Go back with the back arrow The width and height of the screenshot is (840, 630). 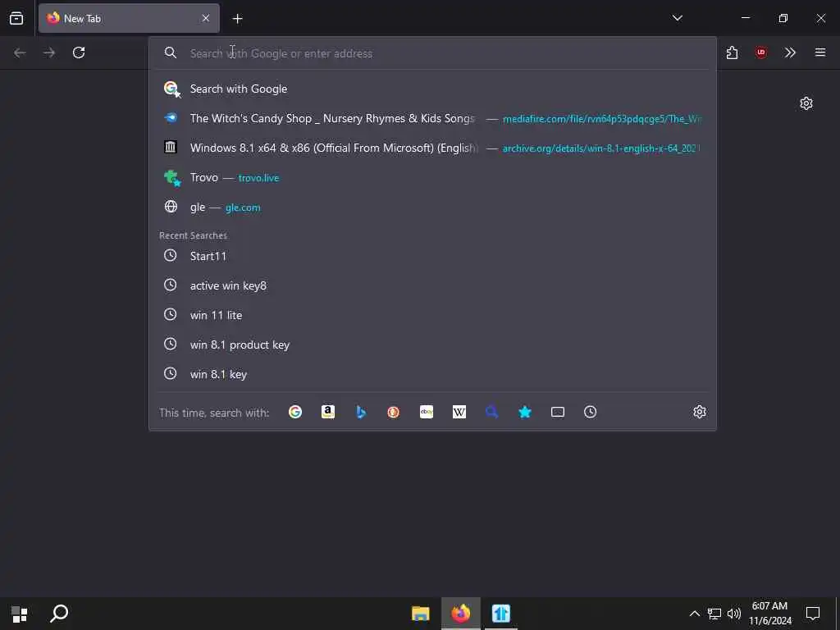click(20, 52)
